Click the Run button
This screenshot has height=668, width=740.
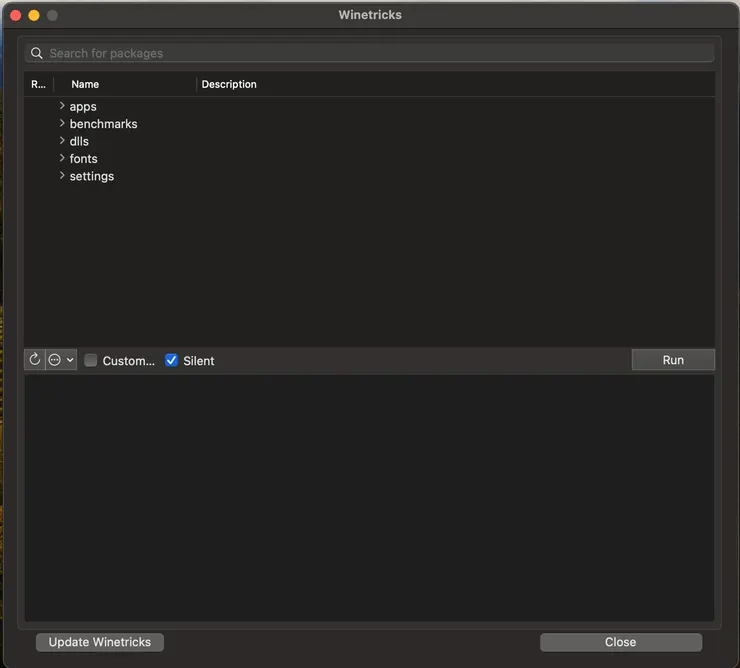[673, 360]
